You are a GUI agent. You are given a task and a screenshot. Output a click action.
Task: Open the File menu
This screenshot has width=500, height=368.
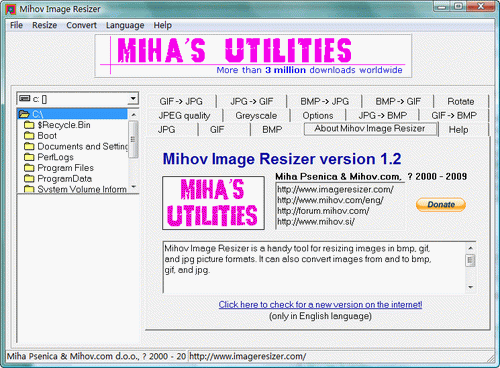(16, 25)
